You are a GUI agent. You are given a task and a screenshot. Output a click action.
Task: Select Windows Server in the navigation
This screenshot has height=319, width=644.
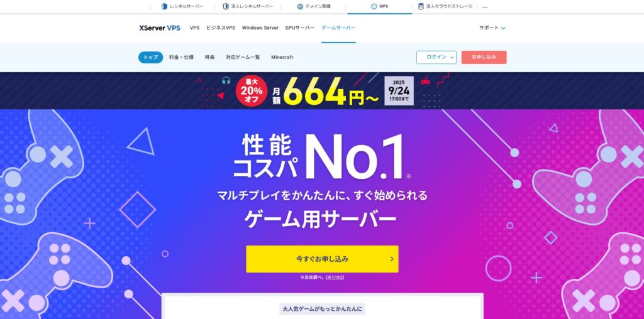260,28
